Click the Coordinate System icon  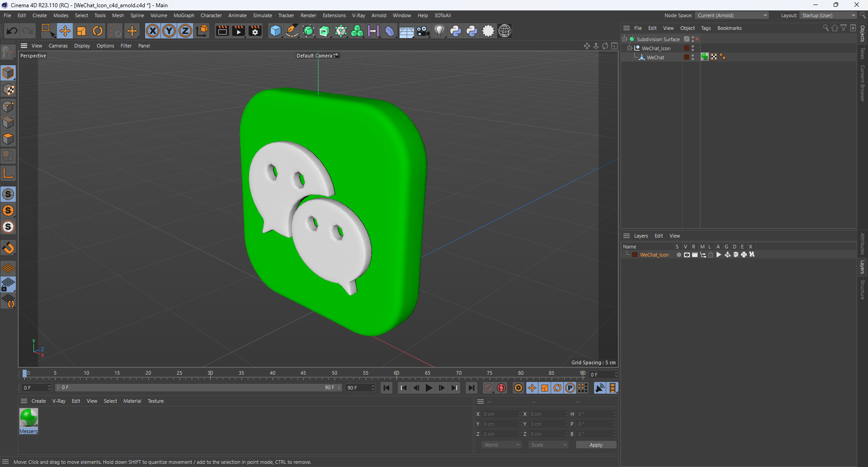[x=203, y=31]
